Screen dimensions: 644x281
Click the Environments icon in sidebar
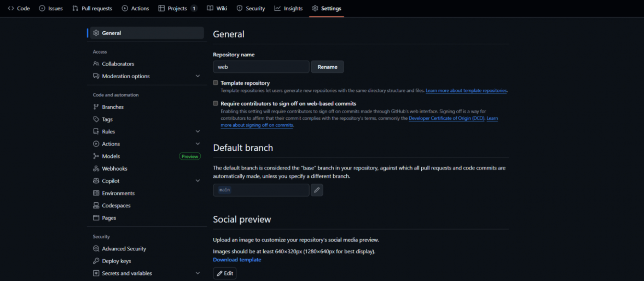96,193
